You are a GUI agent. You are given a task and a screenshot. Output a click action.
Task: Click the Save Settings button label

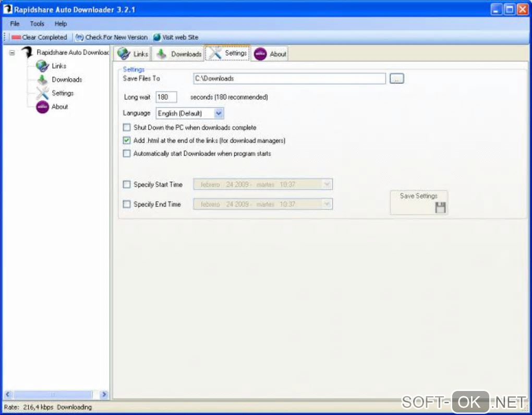[x=418, y=196]
